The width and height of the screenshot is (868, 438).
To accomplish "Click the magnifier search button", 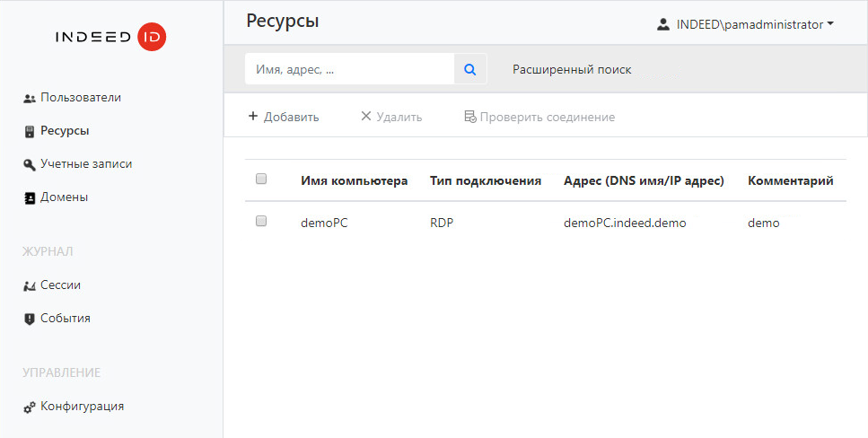I will click(x=469, y=69).
